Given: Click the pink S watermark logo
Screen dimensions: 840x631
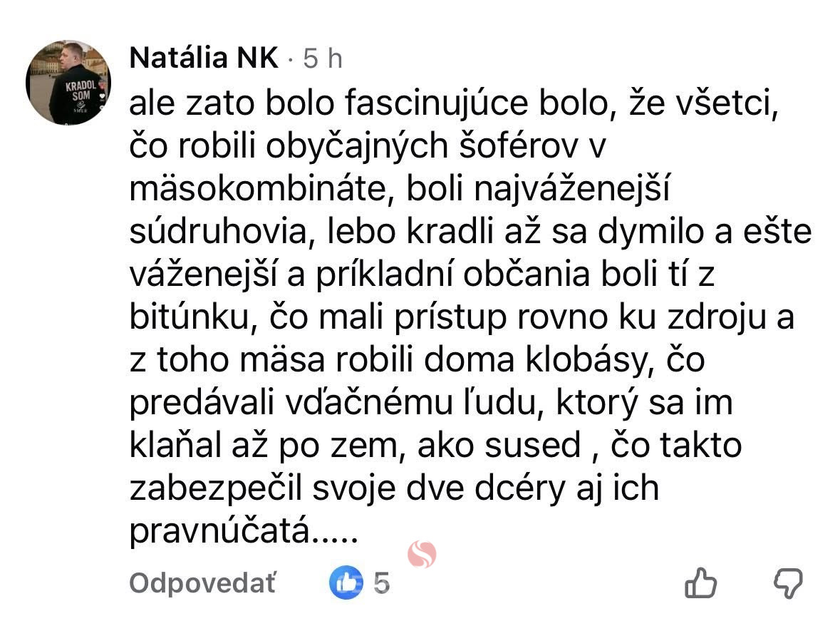Looking at the screenshot, I should click(422, 555).
